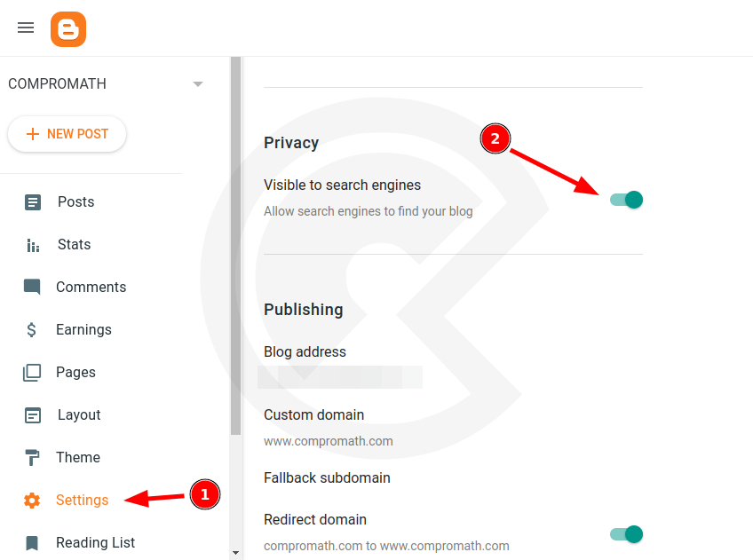
Task: Turn off the Redirect domain toggle
Action: coord(626,534)
